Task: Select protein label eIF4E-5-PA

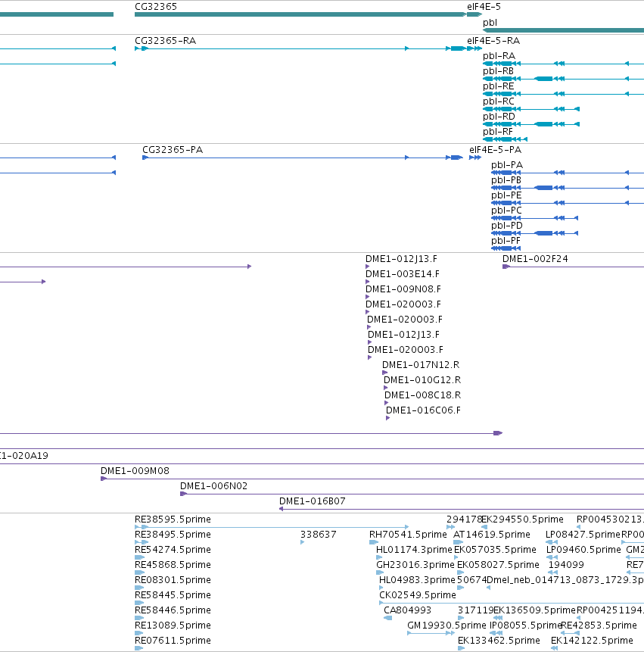Action: [495, 150]
